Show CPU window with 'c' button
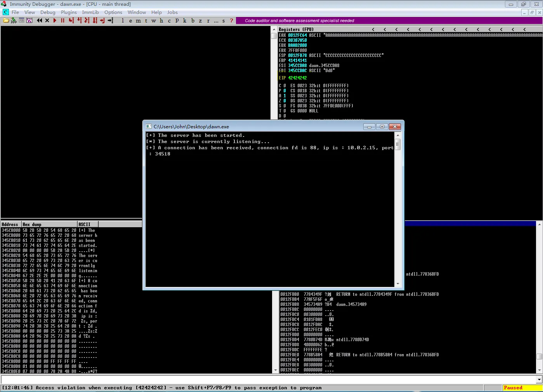 click(169, 21)
